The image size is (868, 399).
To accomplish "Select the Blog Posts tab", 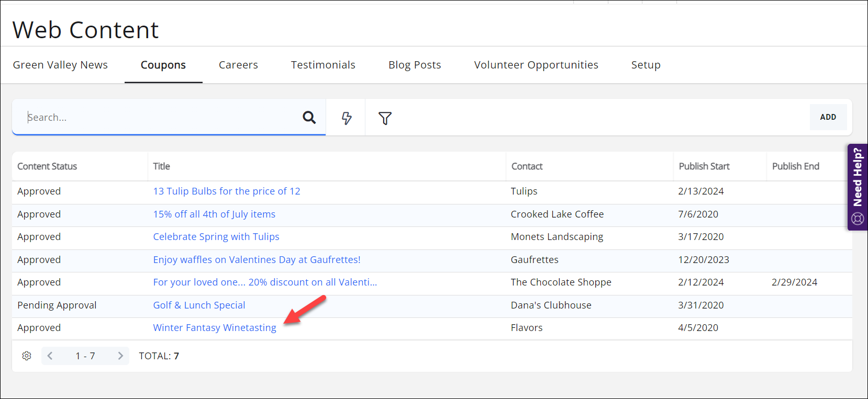I will pos(415,65).
